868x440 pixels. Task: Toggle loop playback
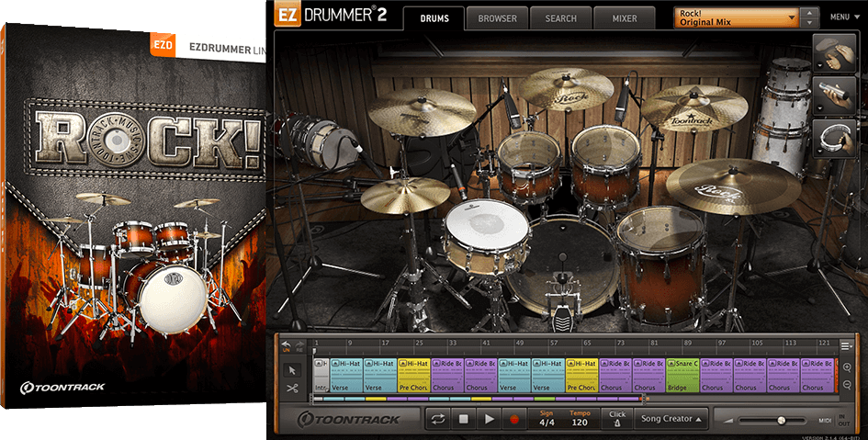click(x=438, y=419)
